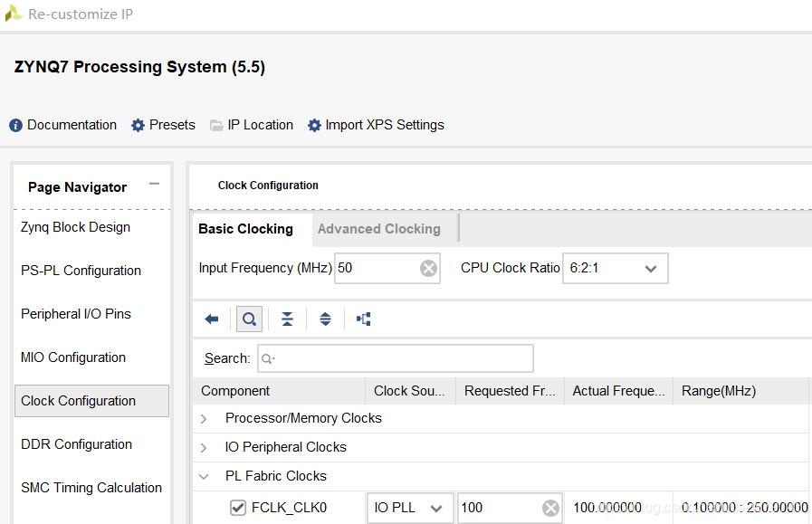Click the Import XPS Settings gear icon
This screenshot has height=524, width=812.
tap(314, 125)
